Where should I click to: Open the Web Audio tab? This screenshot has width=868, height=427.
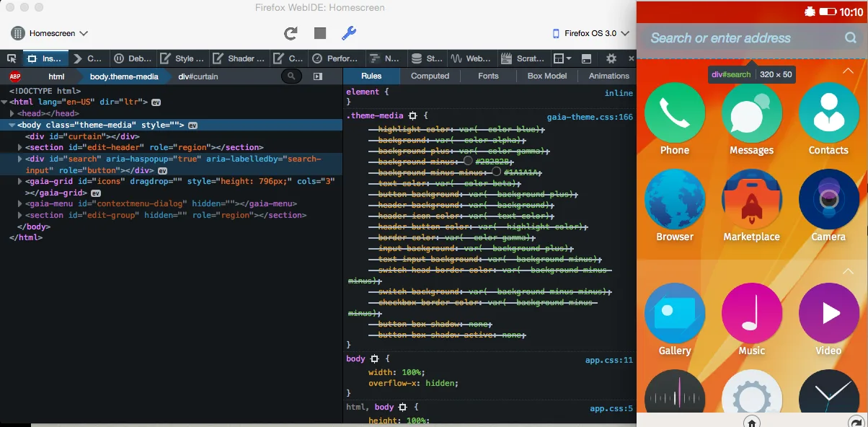pos(471,58)
